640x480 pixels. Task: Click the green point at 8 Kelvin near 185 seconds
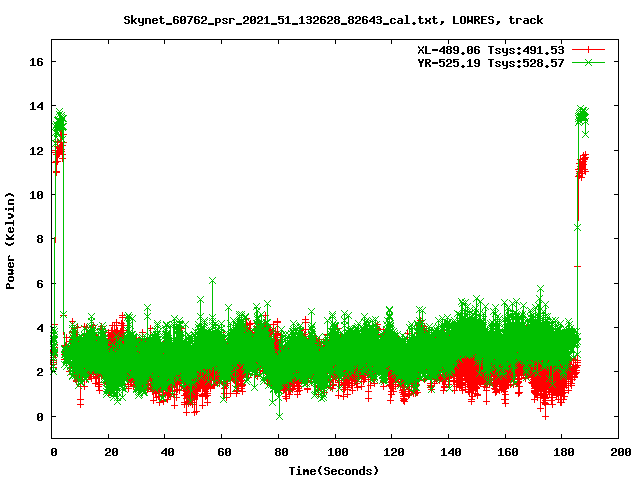[578, 228]
